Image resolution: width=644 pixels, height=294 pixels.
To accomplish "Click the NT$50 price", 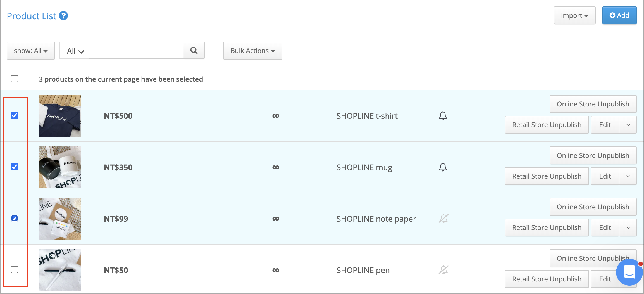I will [x=116, y=270].
